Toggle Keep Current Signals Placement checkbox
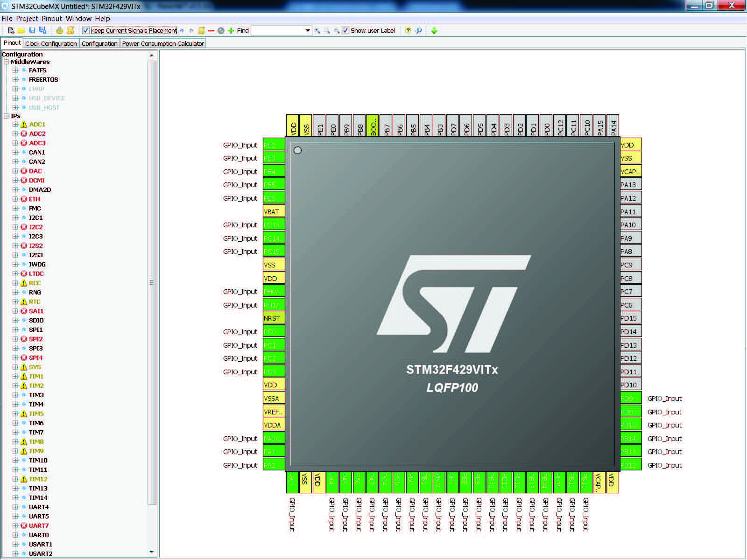This screenshot has height=560, width=747. tap(86, 31)
